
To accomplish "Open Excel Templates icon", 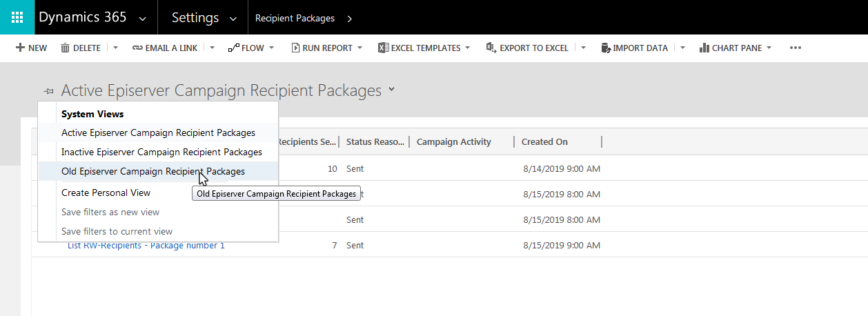I will click(383, 48).
